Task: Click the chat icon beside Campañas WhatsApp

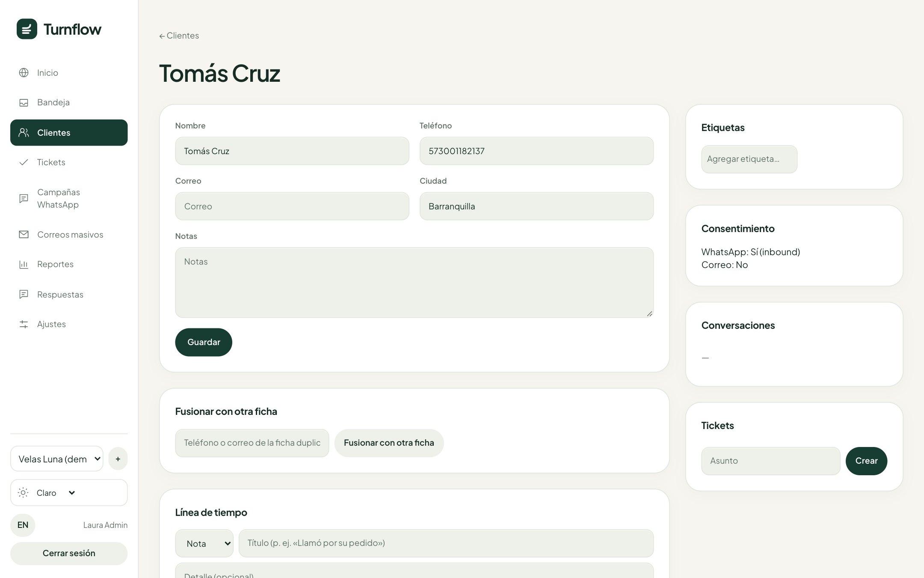Action: [x=24, y=198]
